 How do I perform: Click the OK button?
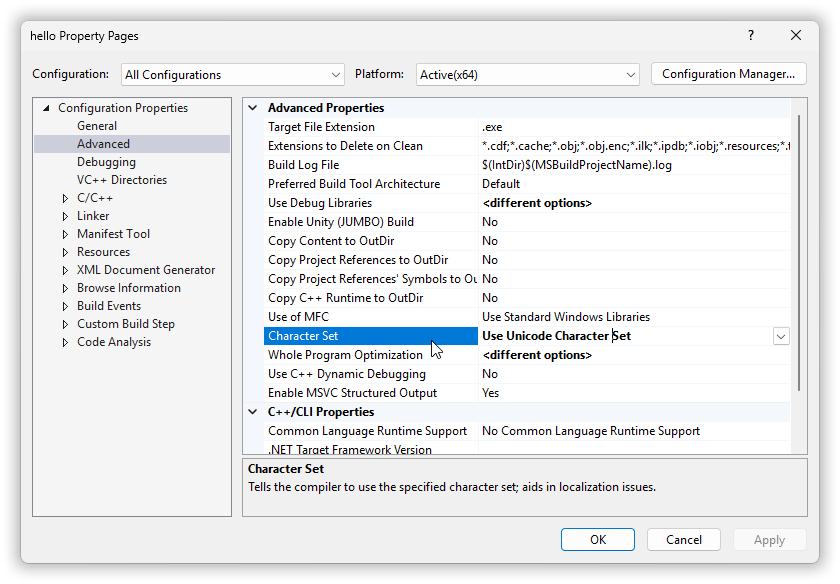pos(597,540)
